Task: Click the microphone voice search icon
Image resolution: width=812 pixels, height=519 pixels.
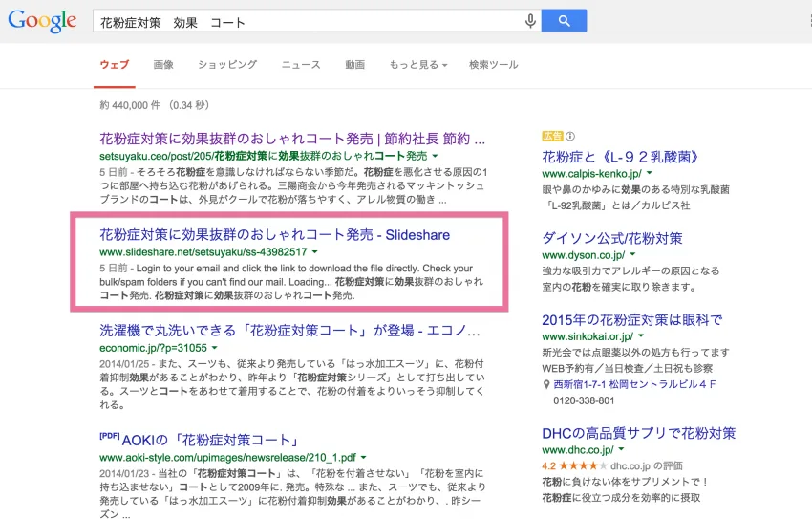Action: (530, 21)
